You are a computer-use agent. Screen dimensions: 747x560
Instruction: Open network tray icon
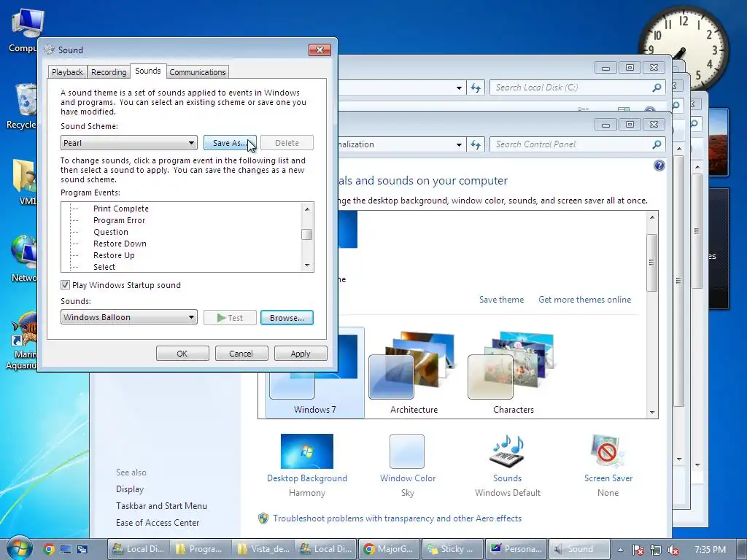coord(656,550)
